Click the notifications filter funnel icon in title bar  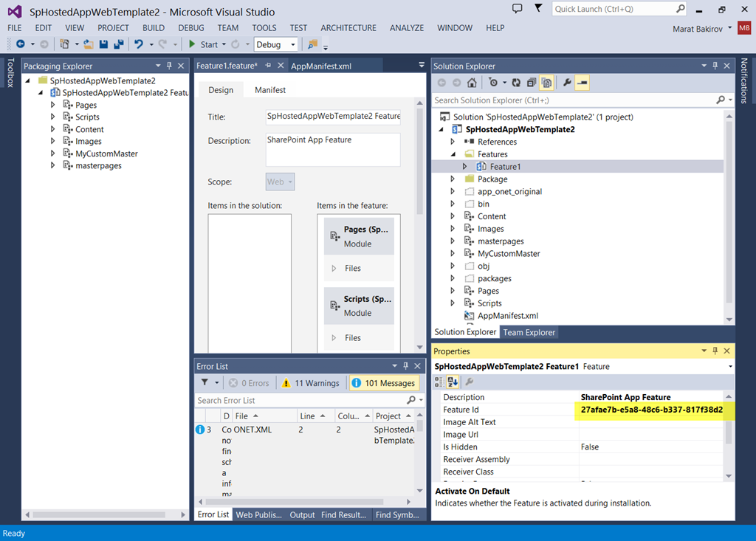click(x=538, y=7)
